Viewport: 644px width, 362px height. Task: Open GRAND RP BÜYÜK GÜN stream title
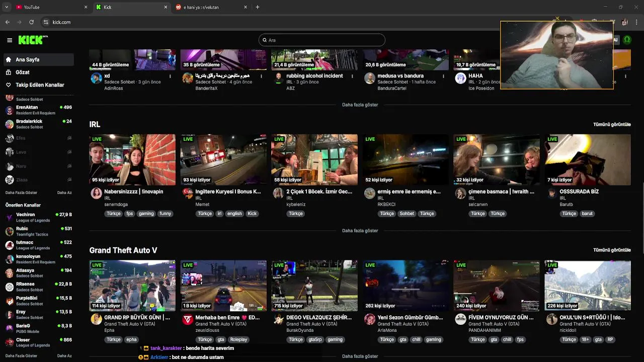pos(137,318)
